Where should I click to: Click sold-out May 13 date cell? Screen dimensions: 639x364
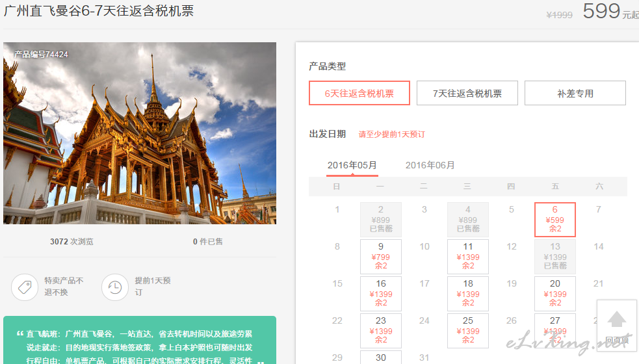tap(554, 256)
